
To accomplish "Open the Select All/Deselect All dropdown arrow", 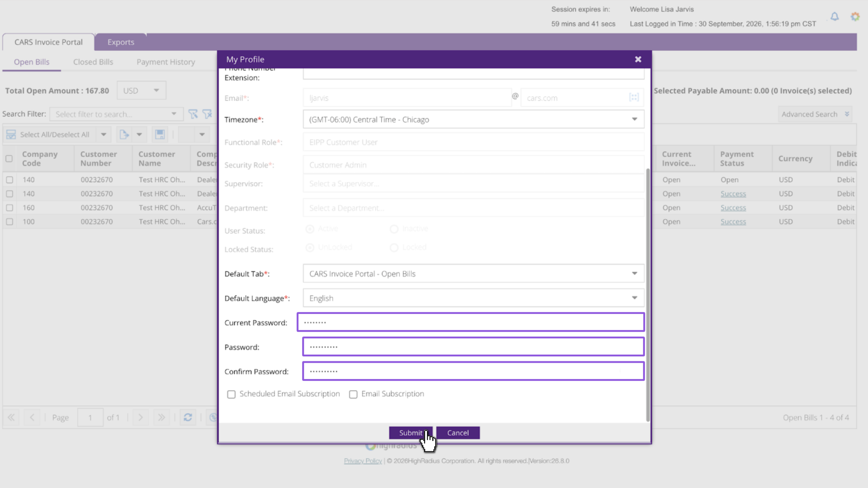I will [x=103, y=134].
